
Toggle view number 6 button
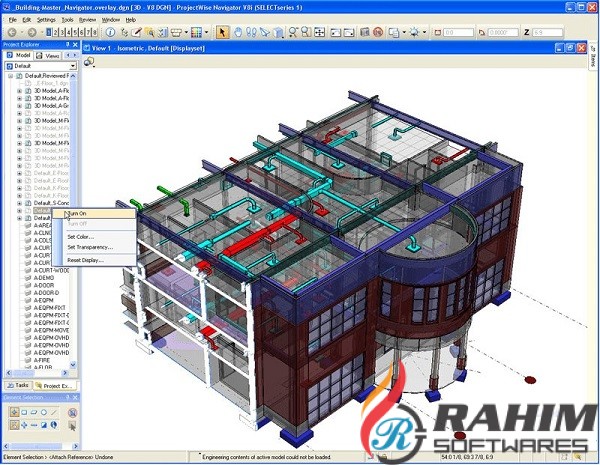(x=82, y=32)
